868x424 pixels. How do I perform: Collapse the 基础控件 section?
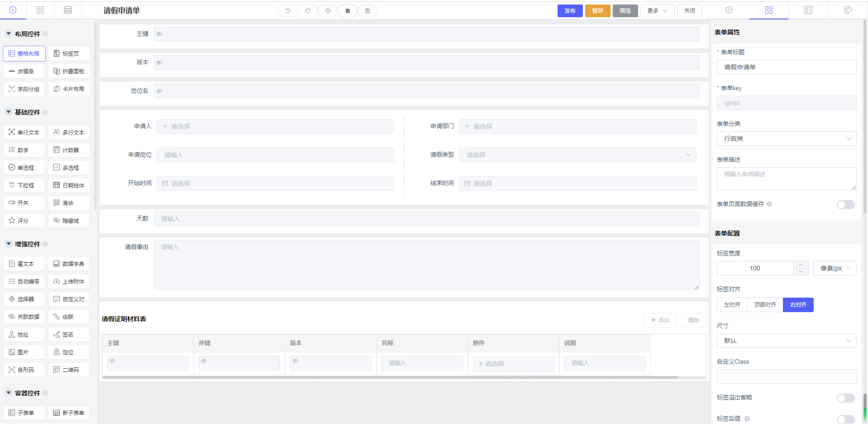[x=9, y=112]
